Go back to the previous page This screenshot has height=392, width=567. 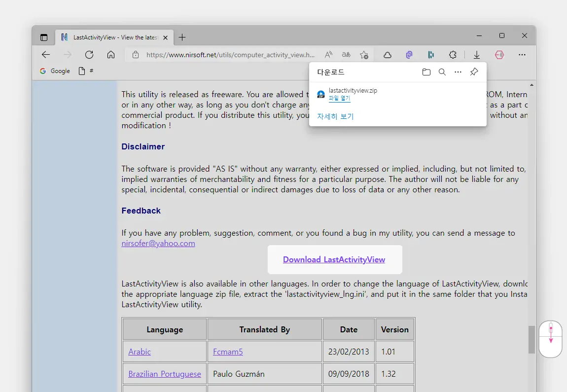click(46, 55)
